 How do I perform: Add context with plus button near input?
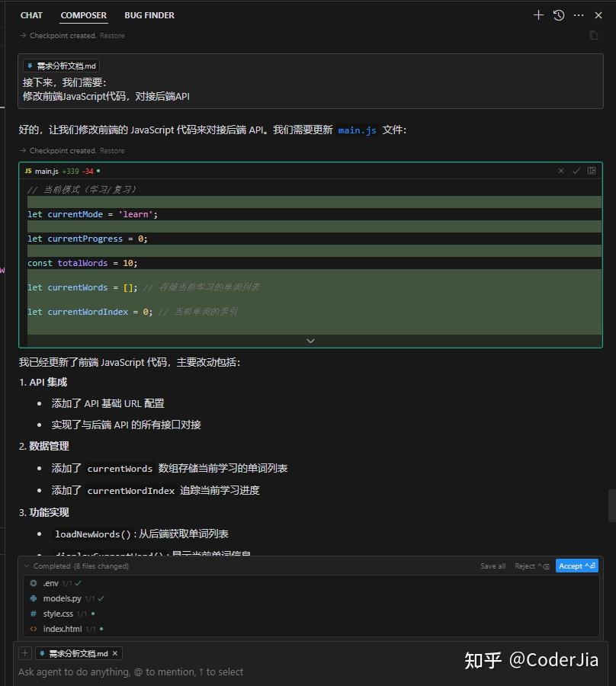point(25,653)
